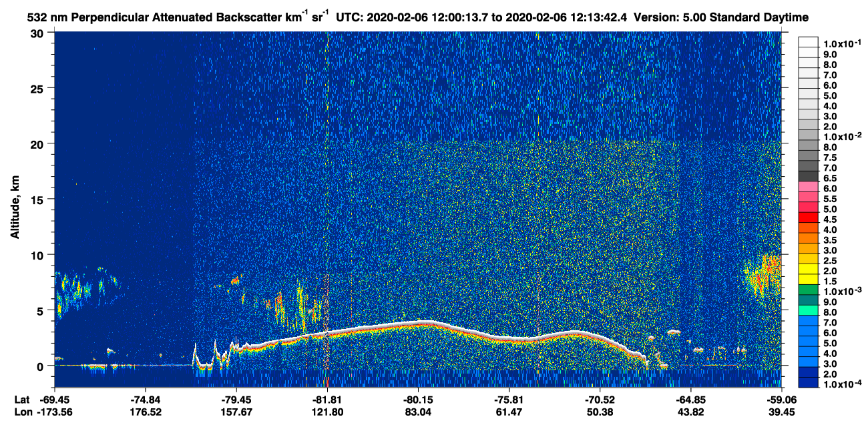This screenshot has width=868, height=445.
Task: Select latitude value '-75.81'
Action: (509, 400)
